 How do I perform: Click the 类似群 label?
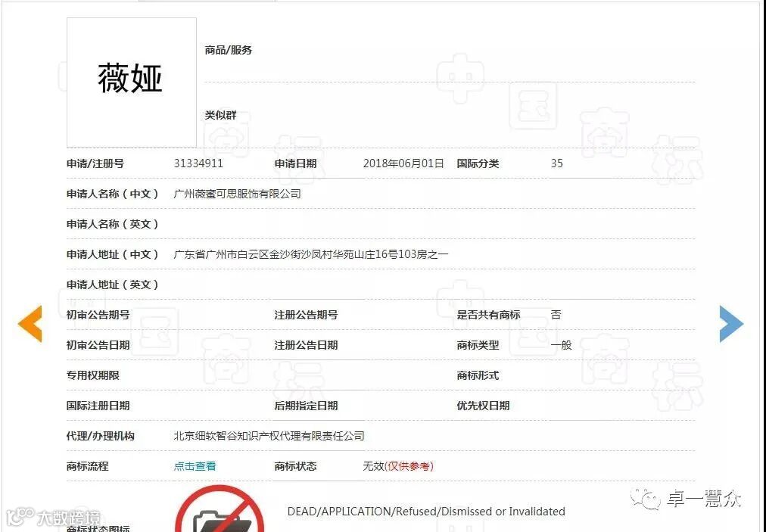pyautogui.click(x=220, y=115)
